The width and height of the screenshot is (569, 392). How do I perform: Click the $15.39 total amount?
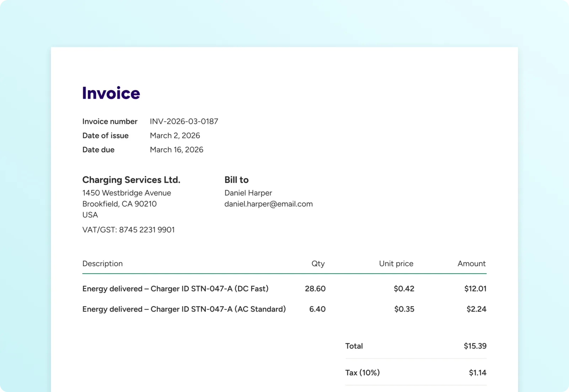[475, 346]
